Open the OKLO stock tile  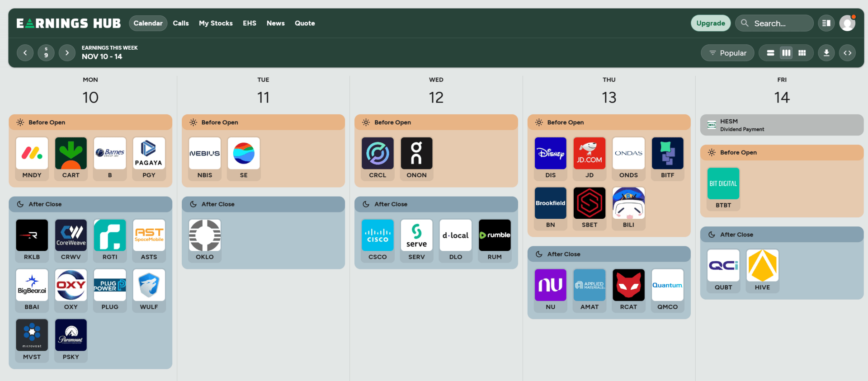point(205,241)
